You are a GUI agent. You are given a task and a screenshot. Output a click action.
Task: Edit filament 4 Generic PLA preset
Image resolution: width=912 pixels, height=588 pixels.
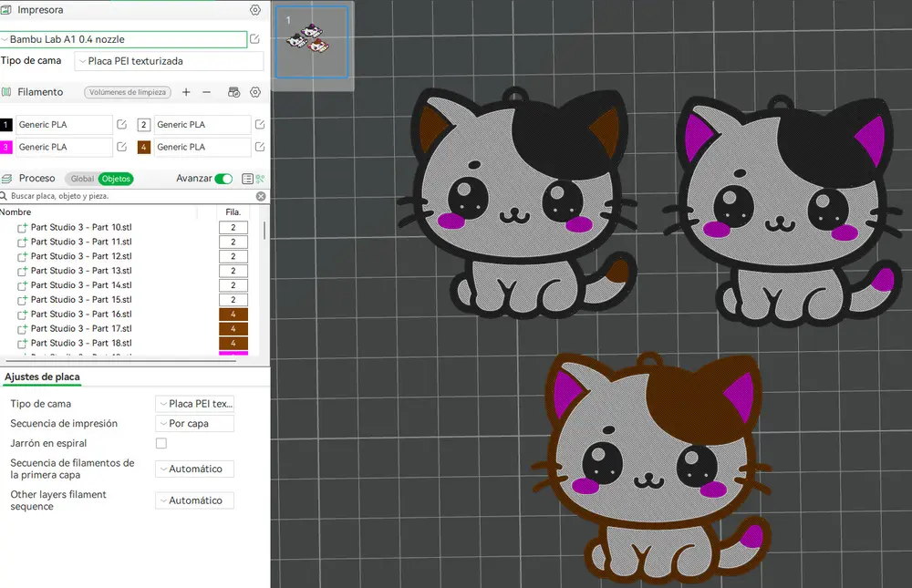[260, 147]
